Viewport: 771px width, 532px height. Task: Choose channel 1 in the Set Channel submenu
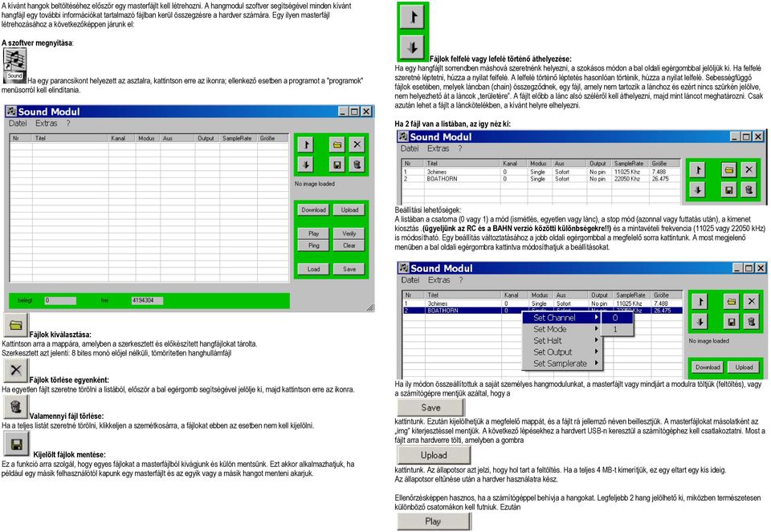pyautogui.click(x=618, y=329)
